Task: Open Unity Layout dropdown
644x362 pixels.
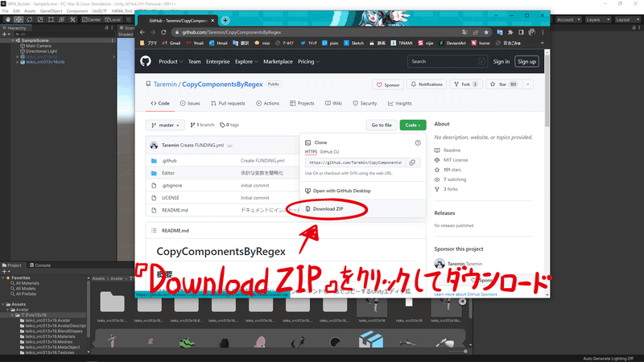Action: pos(627,19)
